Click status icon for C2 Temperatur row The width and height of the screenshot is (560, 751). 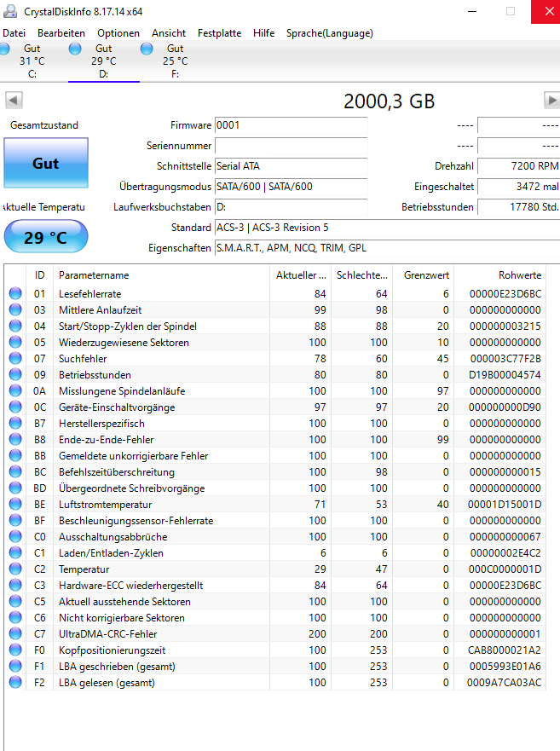point(15,569)
